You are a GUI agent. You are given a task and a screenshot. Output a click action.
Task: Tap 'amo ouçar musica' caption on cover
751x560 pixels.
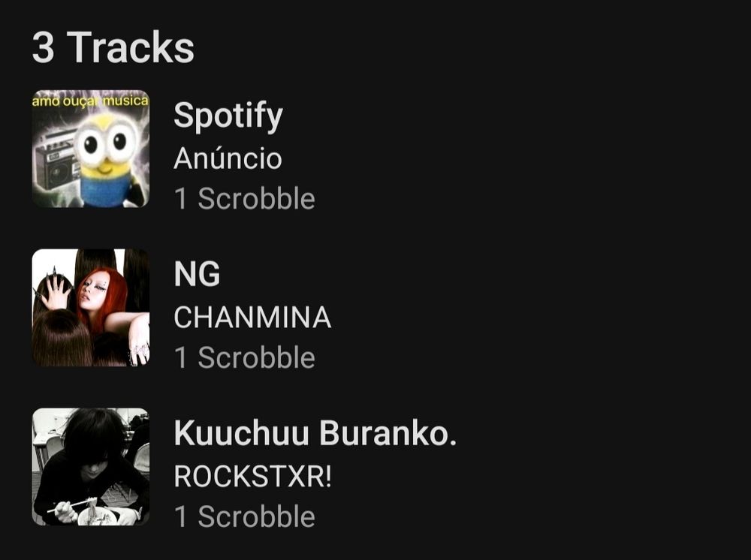click(91, 101)
